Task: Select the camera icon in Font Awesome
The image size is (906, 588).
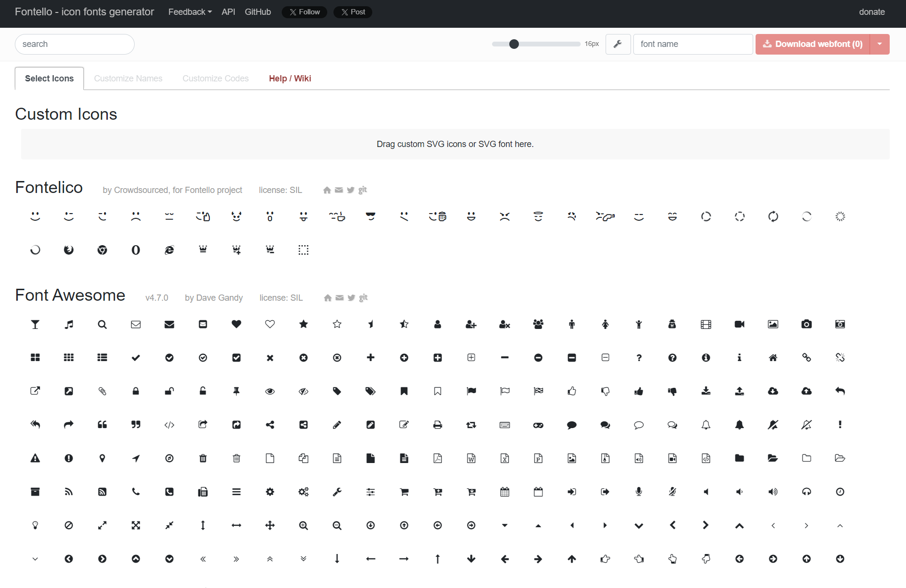Action: point(807,324)
